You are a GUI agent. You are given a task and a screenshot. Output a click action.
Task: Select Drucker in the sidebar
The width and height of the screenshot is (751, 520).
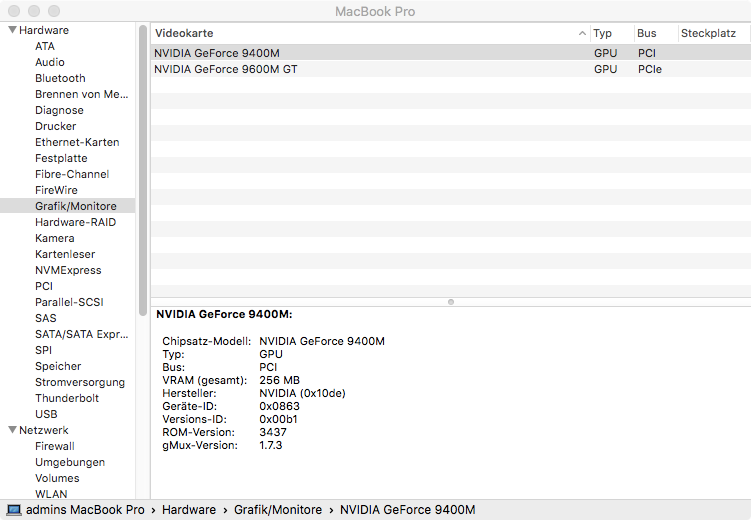point(56,126)
